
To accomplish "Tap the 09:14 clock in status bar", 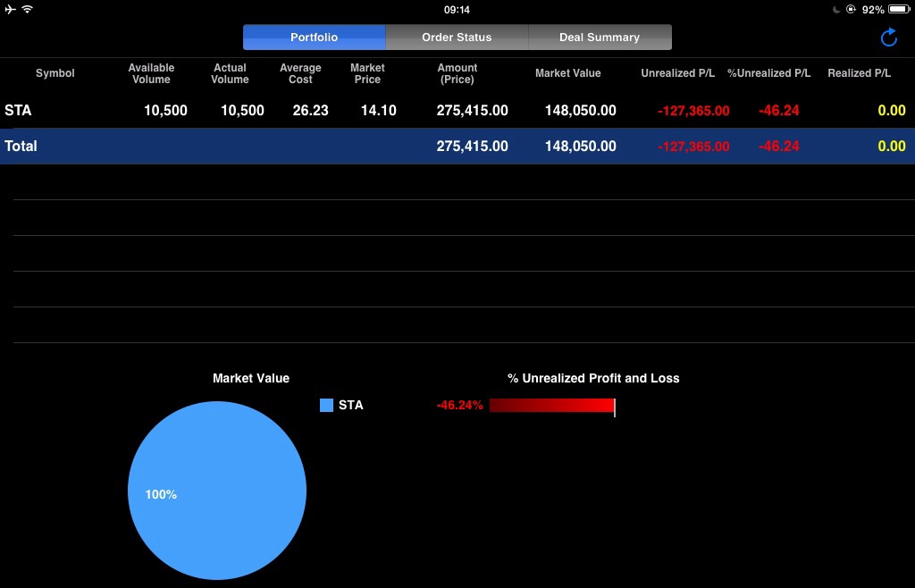I will tap(457, 10).
